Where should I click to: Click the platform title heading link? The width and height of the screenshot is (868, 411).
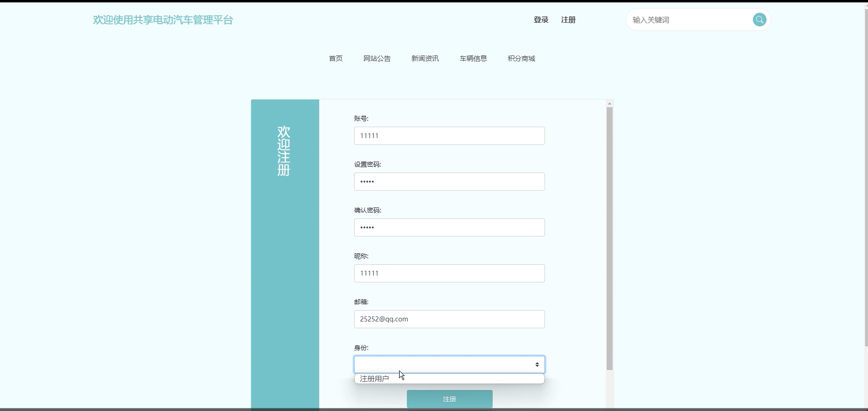(163, 20)
